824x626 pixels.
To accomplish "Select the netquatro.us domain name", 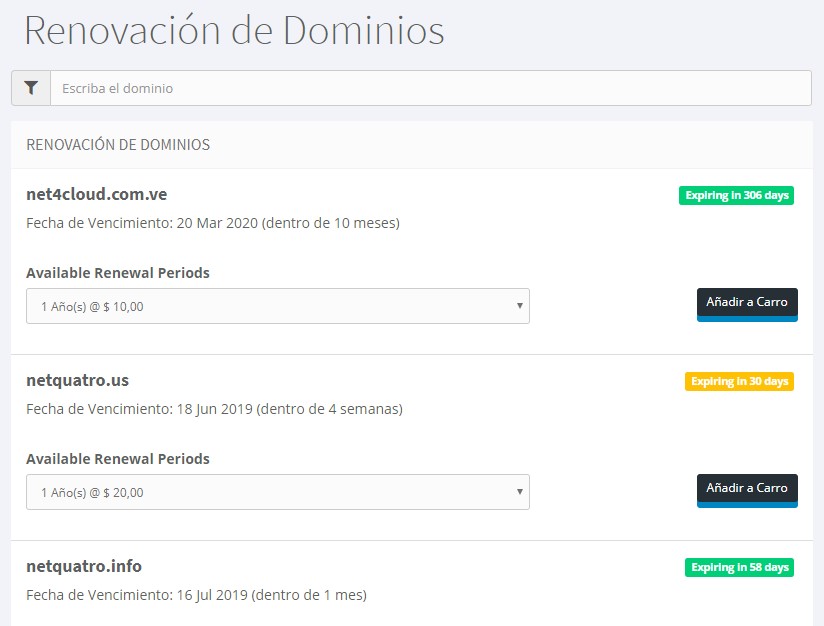I will pyautogui.click(x=77, y=381).
